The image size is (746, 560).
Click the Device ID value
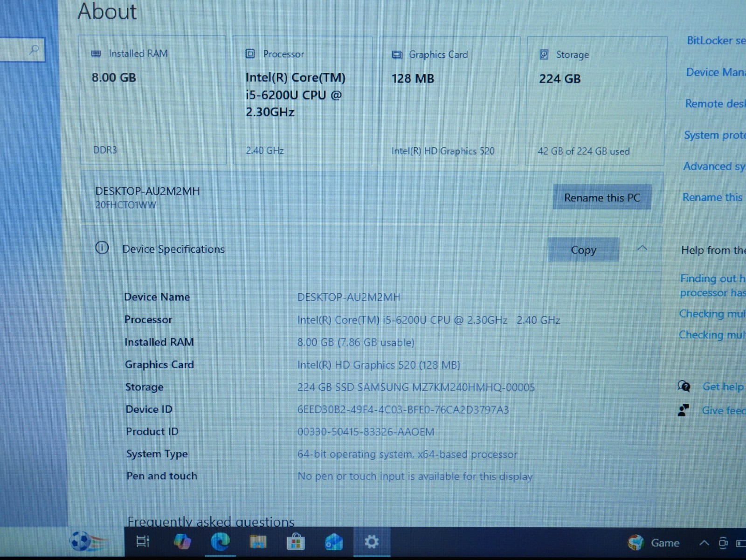(403, 409)
